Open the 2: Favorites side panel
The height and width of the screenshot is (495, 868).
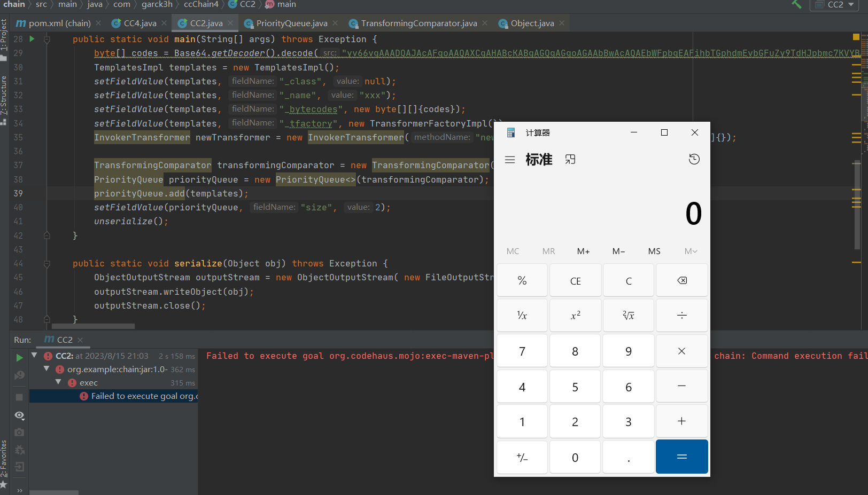coord(4,458)
